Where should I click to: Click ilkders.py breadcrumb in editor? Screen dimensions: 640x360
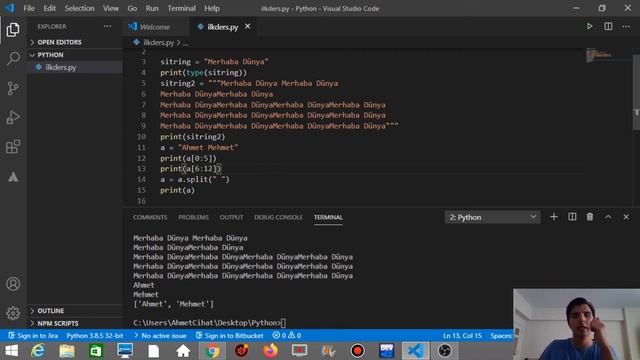coord(158,42)
